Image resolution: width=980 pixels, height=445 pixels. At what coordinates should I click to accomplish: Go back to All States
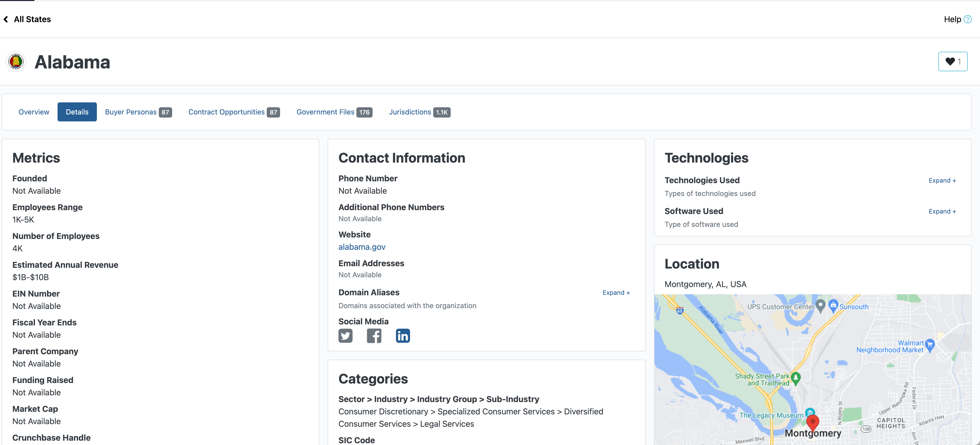coord(32,19)
